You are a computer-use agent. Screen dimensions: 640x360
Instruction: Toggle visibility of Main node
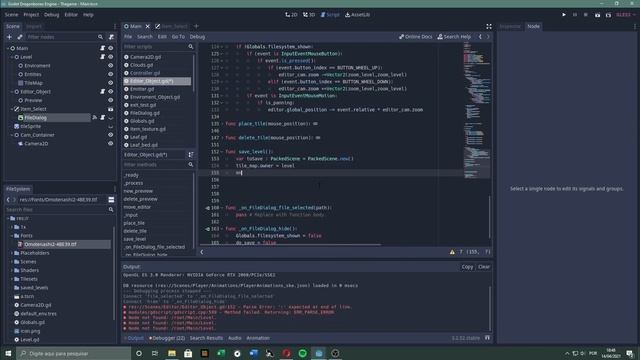[110, 48]
